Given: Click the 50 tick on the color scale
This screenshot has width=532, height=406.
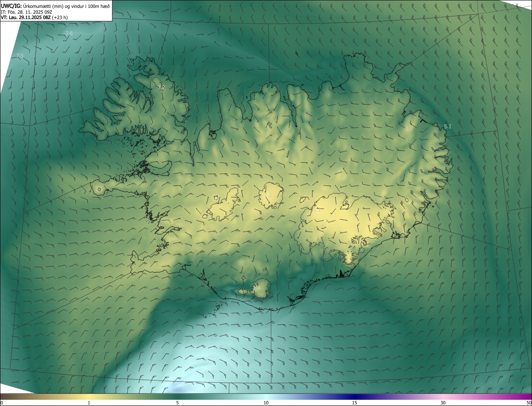Looking at the screenshot, I should click(x=529, y=403).
